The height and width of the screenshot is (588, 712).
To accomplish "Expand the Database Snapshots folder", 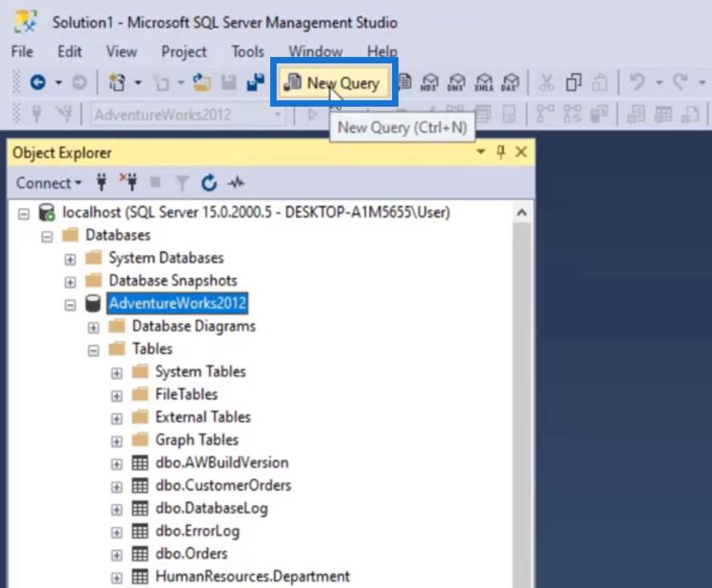I will tap(70, 282).
